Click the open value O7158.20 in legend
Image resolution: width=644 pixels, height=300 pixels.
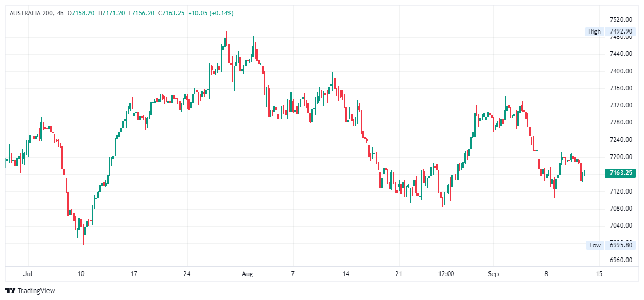(81, 13)
